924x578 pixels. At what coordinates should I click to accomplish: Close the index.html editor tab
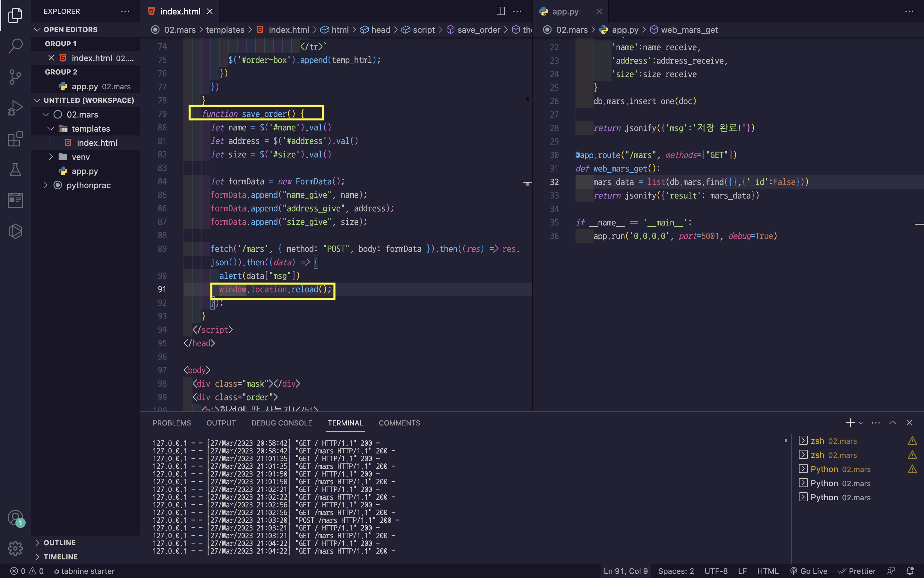pos(210,12)
